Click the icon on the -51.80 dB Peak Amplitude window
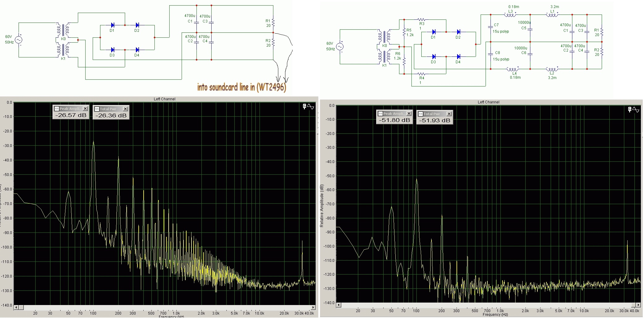Viewport: 644px width, 318px height. (x=380, y=114)
